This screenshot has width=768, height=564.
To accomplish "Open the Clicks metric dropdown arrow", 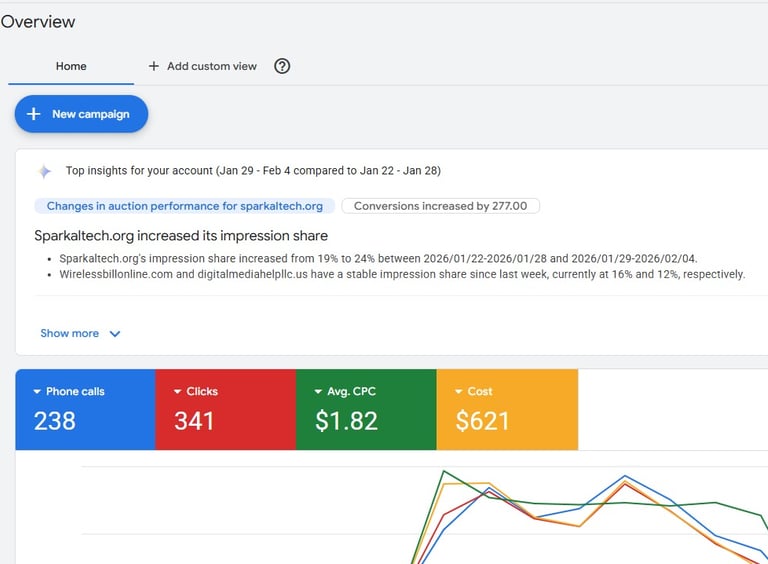I will pos(178,392).
